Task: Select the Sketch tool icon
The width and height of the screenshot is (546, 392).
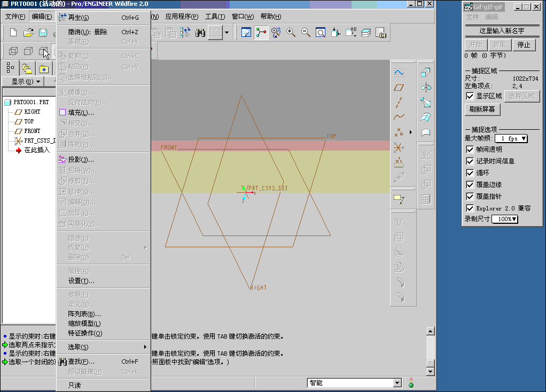Action: coord(399,73)
